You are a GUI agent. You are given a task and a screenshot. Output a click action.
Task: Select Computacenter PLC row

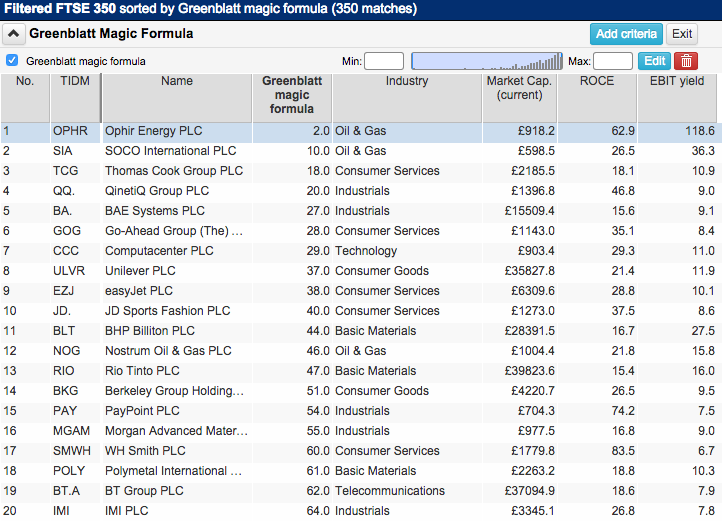point(361,251)
